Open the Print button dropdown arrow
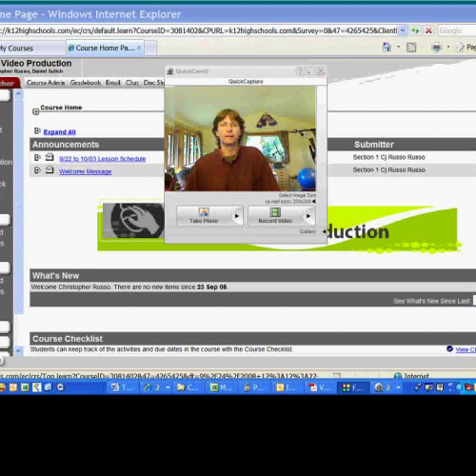Viewport: 476px width, 476px height. pyautogui.click(x=448, y=48)
